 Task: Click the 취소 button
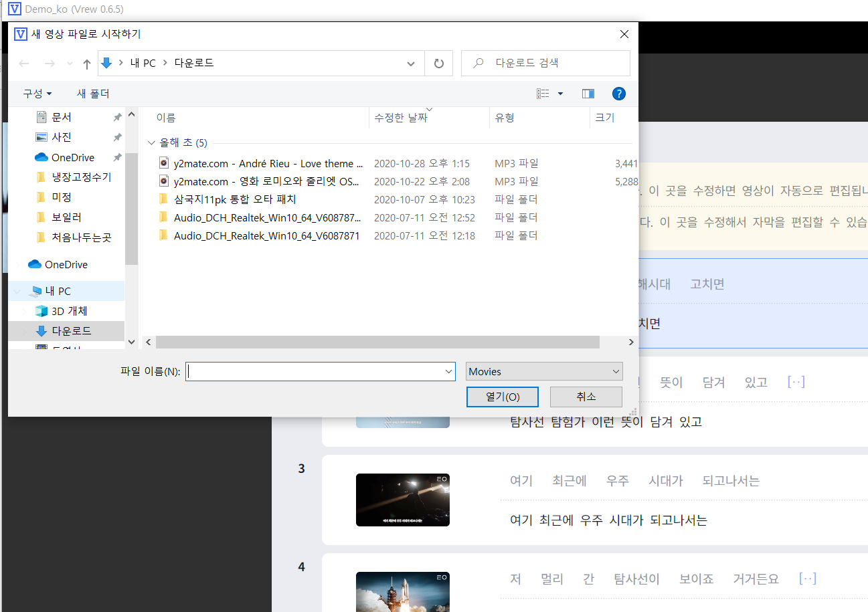pyautogui.click(x=586, y=397)
